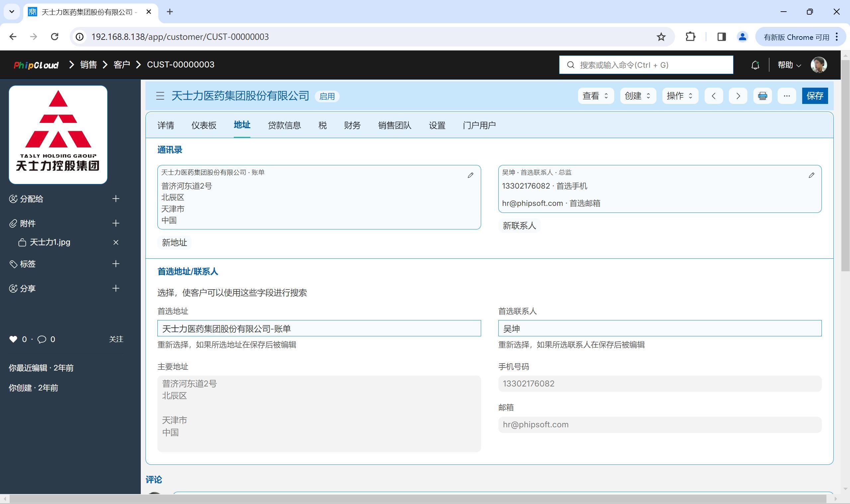This screenshot has width=850, height=504.
Task: Click the CUST-00000003 breadcrumb
Action: (180, 65)
